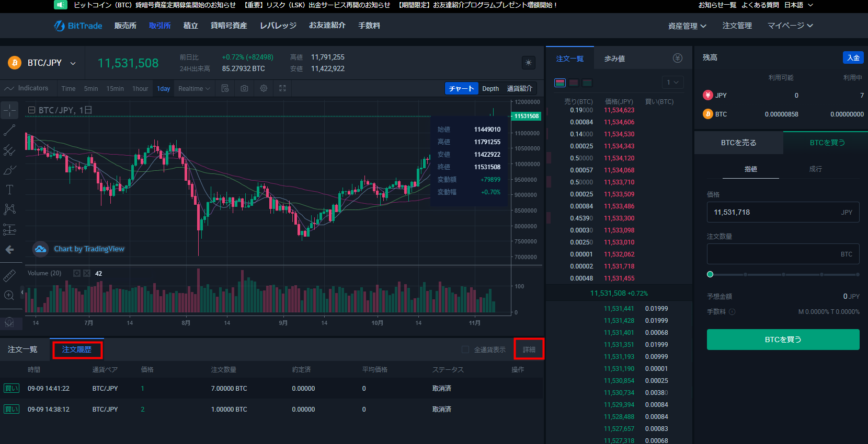Expand the BTC/JPY pair selector
Viewport: 868px width, 444px height.
click(73, 63)
